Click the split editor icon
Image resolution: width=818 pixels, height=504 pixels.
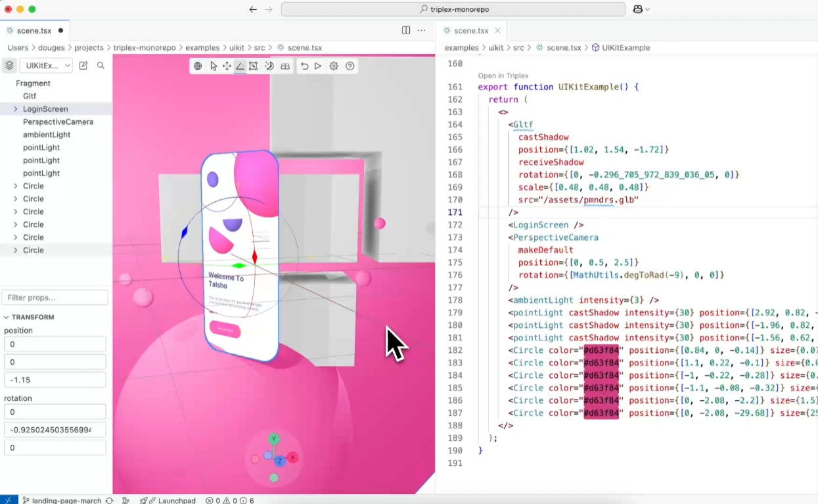(x=406, y=30)
